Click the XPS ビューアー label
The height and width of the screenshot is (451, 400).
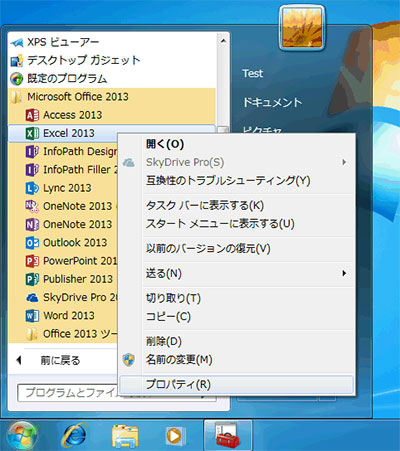(x=63, y=42)
